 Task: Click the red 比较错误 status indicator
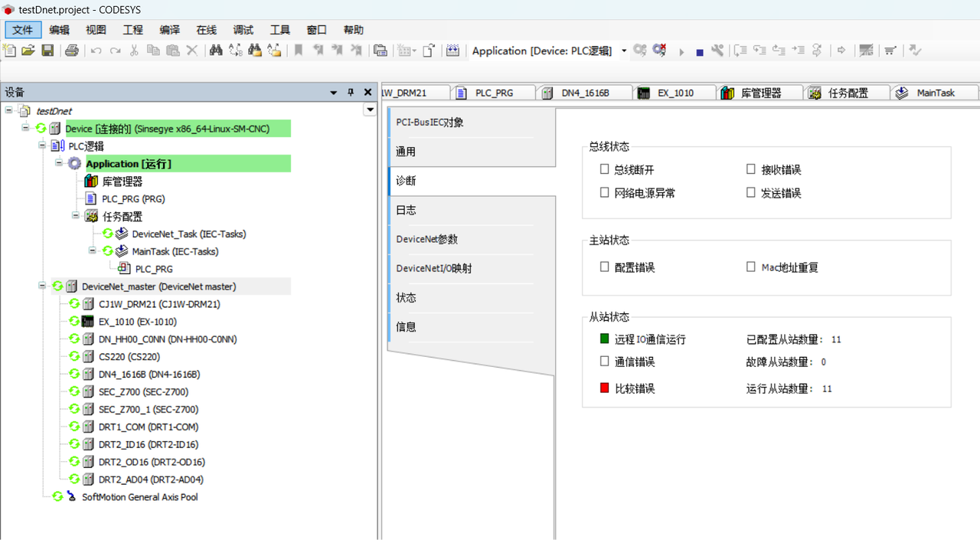(x=604, y=388)
